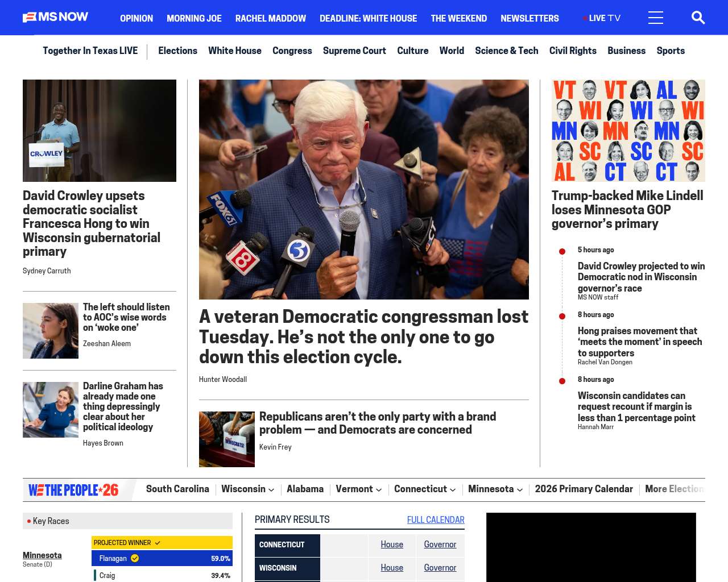Viewport: 728px width, 582px height.
Task: Open Wisconsin recount margin update
Action: [636, 406]
